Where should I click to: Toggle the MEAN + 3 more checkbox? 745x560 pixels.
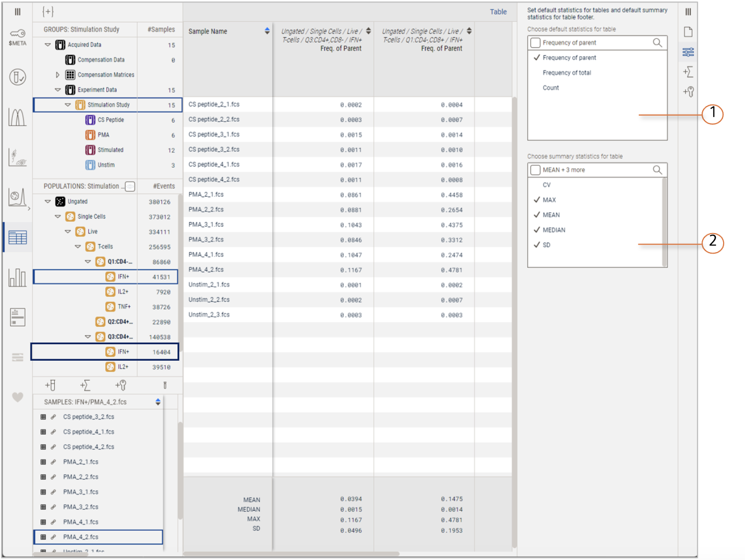(x=536, y=170)
